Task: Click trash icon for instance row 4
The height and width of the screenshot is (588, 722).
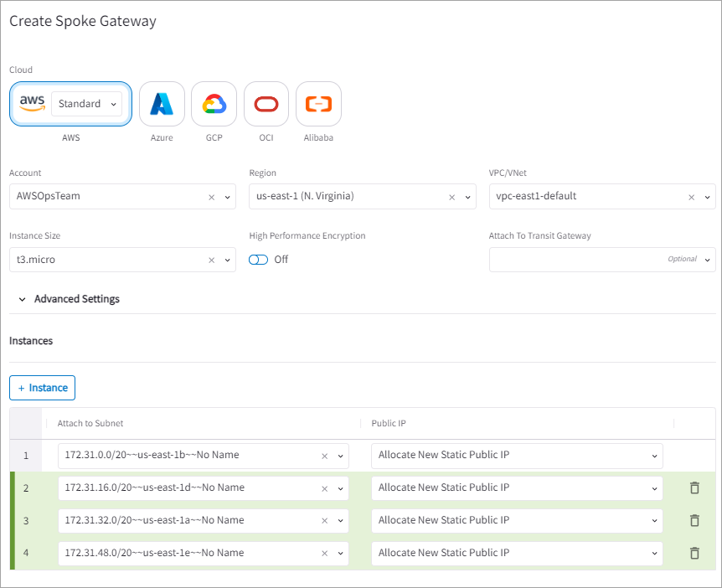Action: pos(694,553)
